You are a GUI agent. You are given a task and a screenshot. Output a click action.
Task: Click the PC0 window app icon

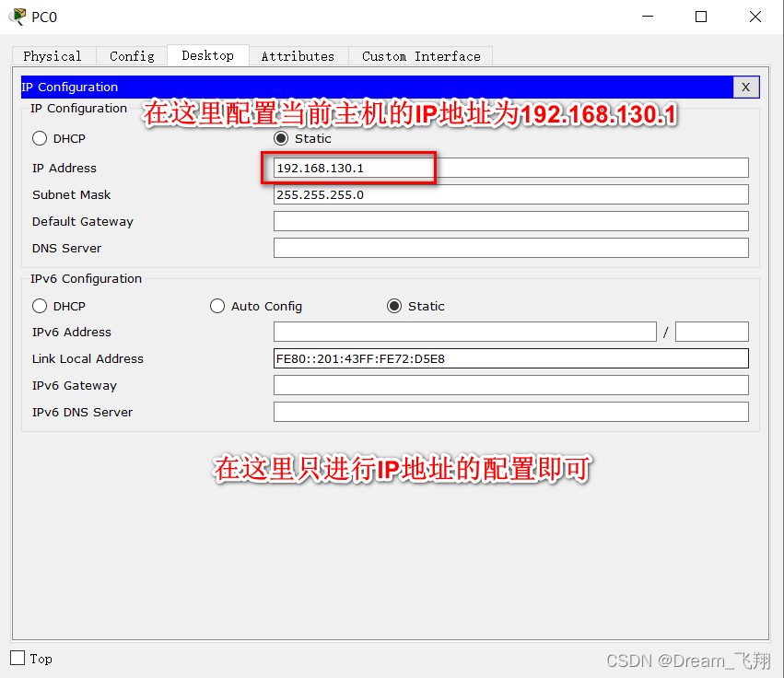click(18, 17)
